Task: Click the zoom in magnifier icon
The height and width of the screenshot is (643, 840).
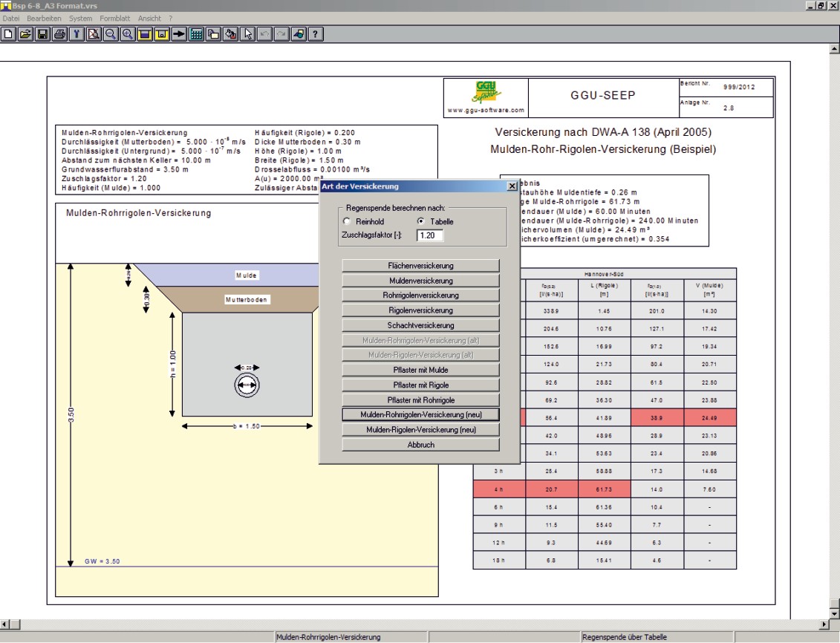Action: point(127,34)
